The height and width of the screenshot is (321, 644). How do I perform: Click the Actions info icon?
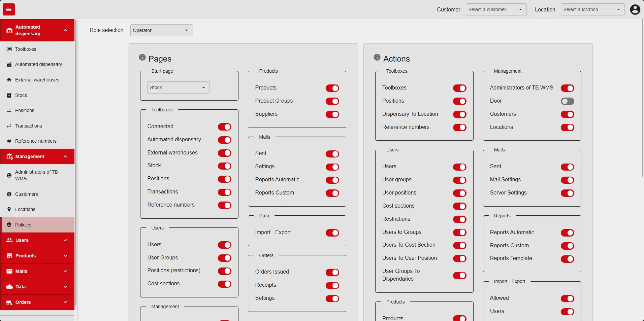[x=377, y=58]
